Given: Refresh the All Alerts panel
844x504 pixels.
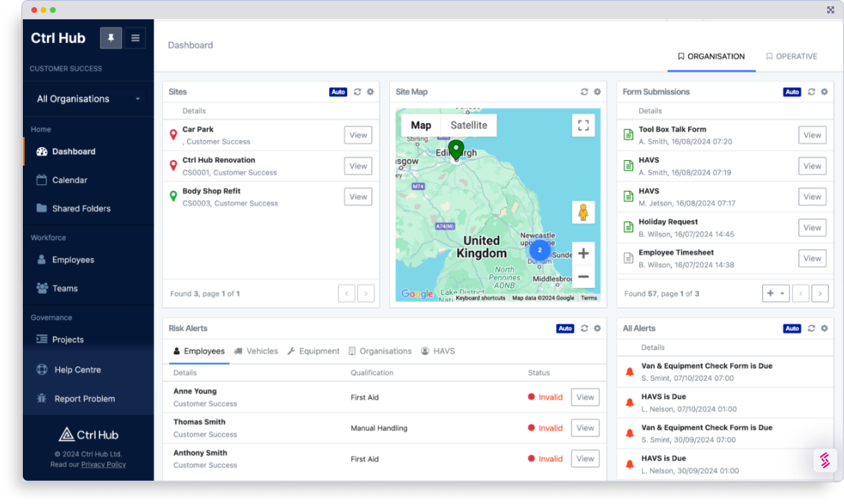Looking at the screenshot, I should [x=812, y=329].
